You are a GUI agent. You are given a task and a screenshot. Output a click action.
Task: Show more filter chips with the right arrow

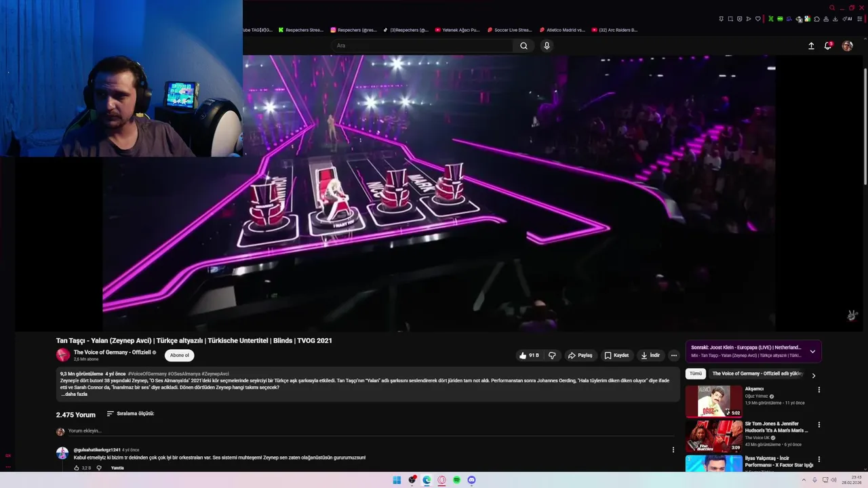pos(814,375)
